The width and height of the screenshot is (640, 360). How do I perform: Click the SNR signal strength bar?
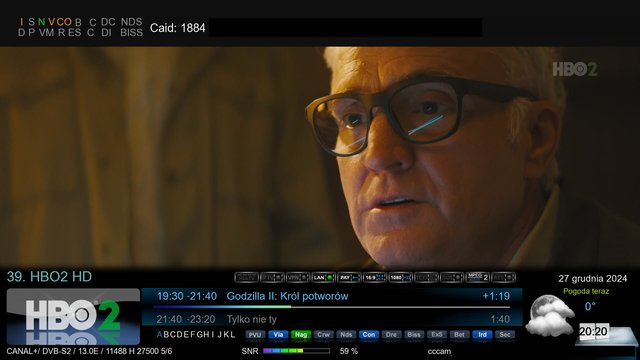(296, 351)
